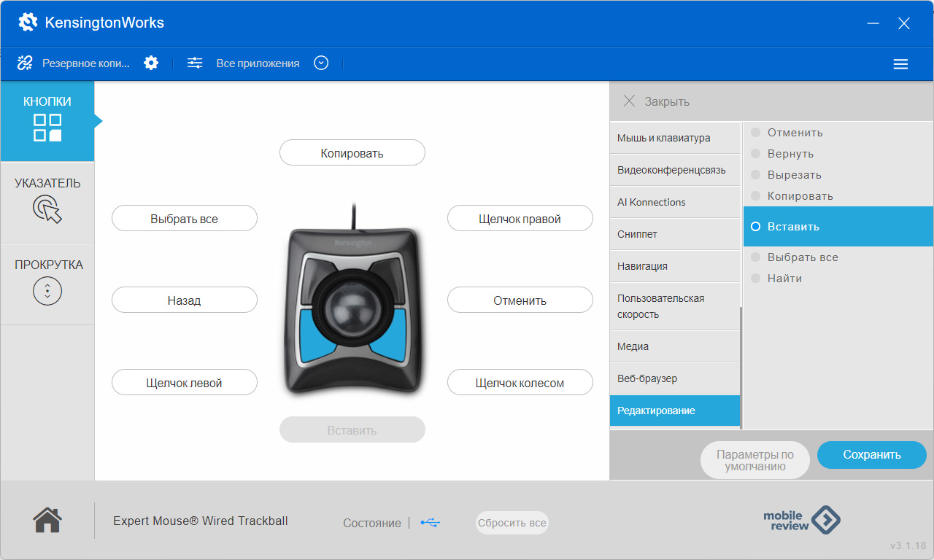Click the Щелчок правой assignment
The height and width of the screenshot is (560, 934).
coord(520,219)
